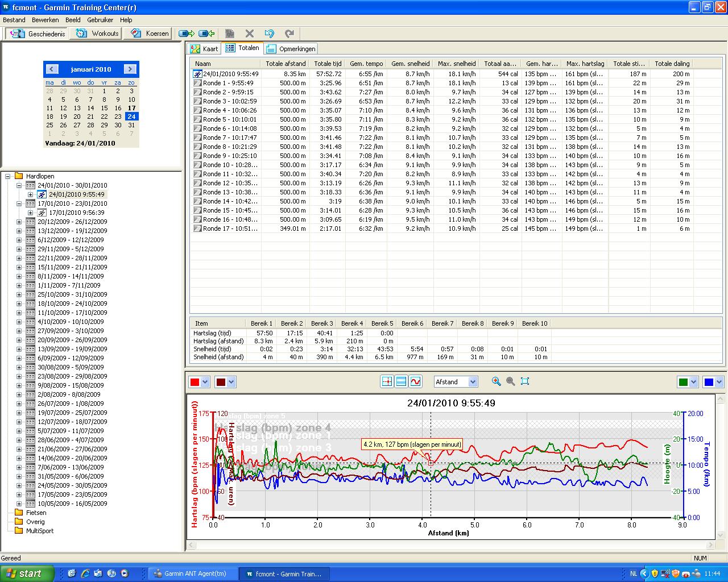This screenshot has width=728, height=582.
Task: Sort by Totale tijd column
Action: (328, 64)
